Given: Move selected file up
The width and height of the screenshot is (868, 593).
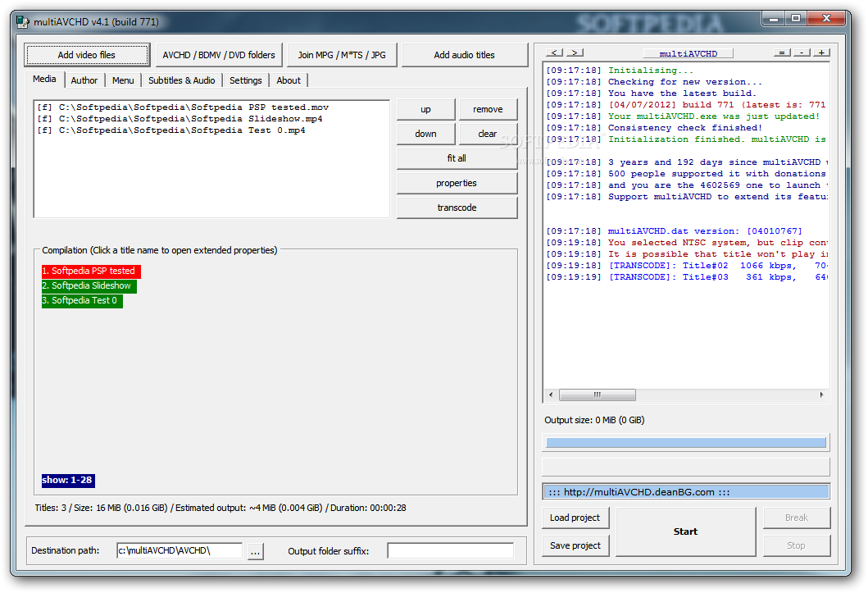Looking at the screenshot, I should coord(425,109).
